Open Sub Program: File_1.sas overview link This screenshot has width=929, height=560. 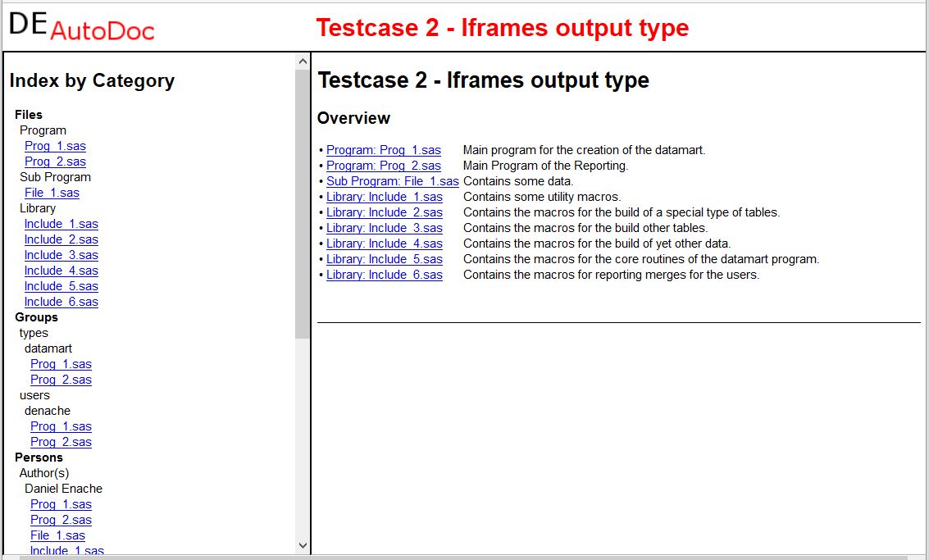[x=392, y=181]
